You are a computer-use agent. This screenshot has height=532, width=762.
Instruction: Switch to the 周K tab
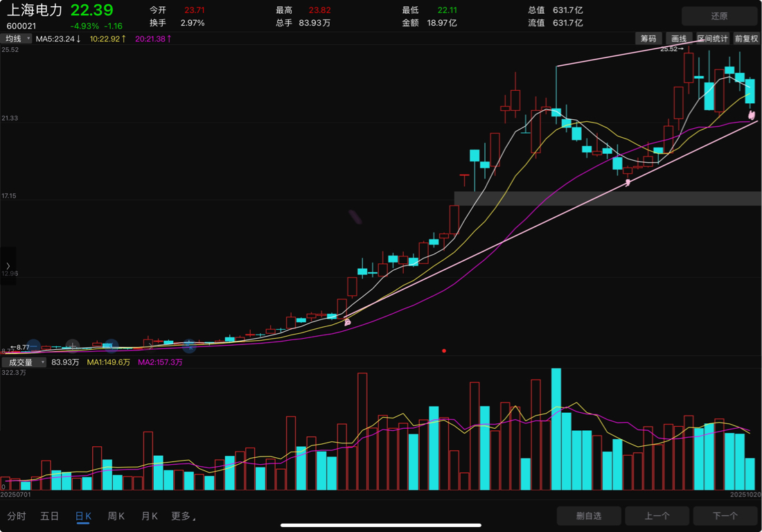pyautogui.click(x=116, y=516)
